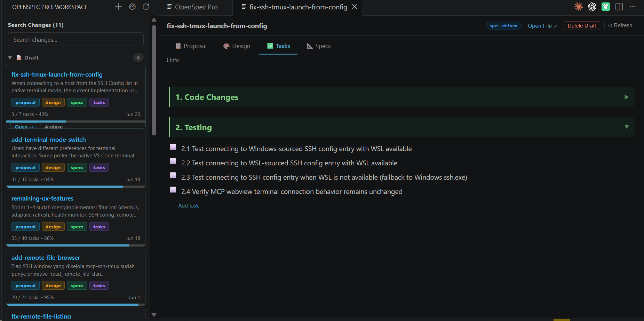Collapse the 2. Testing section arrow
The image size is (644, 321).
click(x=627, y=127)
